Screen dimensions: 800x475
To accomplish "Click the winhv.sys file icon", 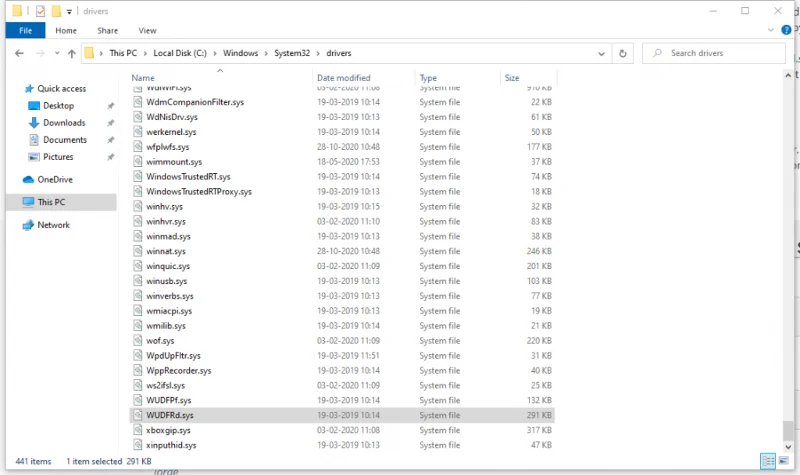I will pos(137,207).
